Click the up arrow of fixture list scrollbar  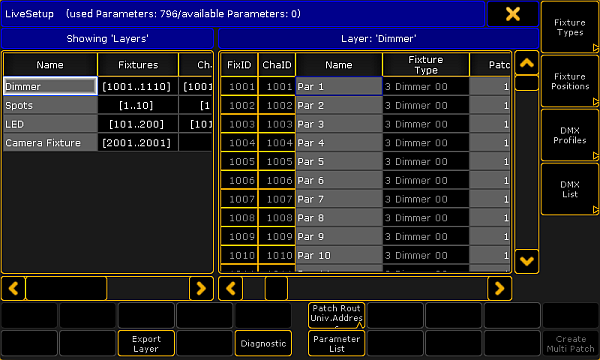tap(527, 63)
